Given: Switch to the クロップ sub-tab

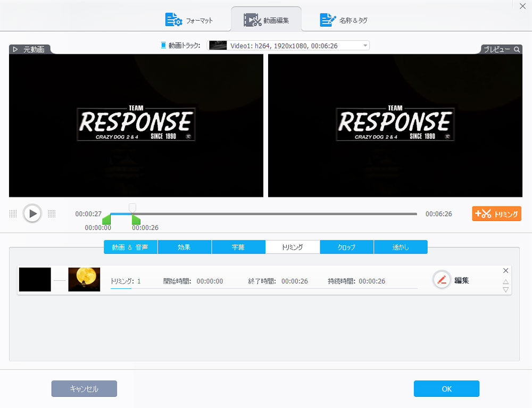Looking at the screenshot, I should pos(346,247).
